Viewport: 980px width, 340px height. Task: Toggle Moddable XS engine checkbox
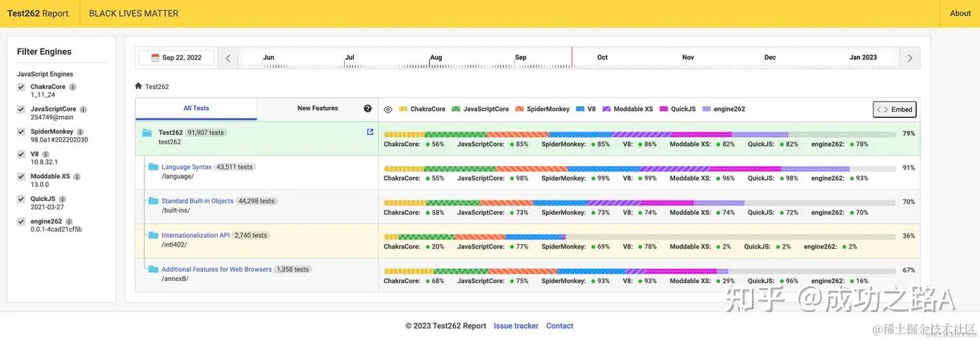(21, 176)
